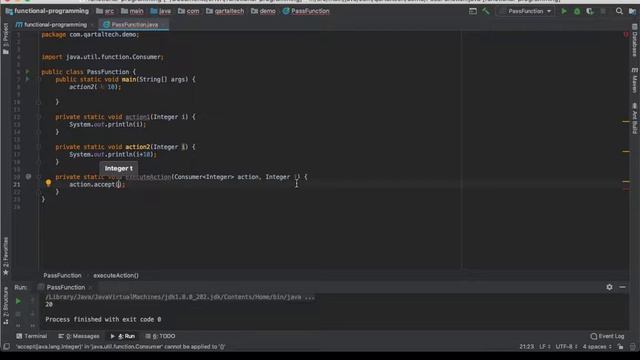Image resolution: width=640 pixels, height=360 pixels.
Task: Build project with the hammer icon
Action: [486, 11]
